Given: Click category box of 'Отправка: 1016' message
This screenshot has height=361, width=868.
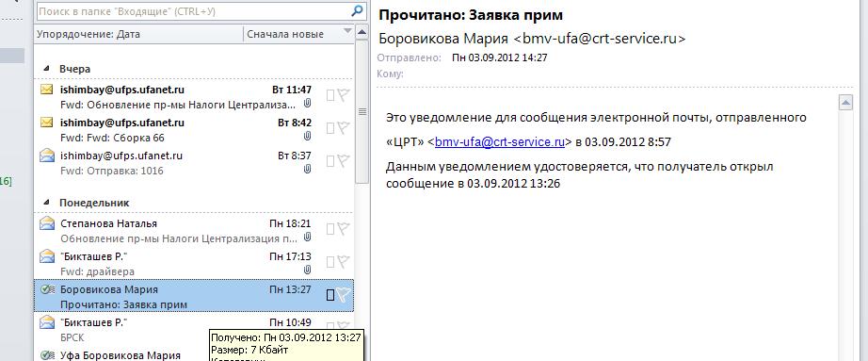Looking at the screenshot, I should click(330, 161).
